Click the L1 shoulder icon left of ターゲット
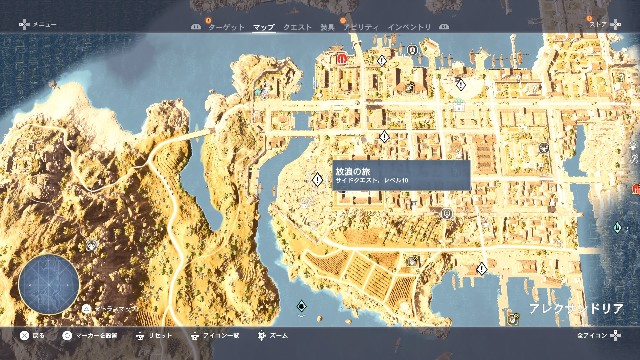This screenshot has width=640, height=360. pos(196,27)
